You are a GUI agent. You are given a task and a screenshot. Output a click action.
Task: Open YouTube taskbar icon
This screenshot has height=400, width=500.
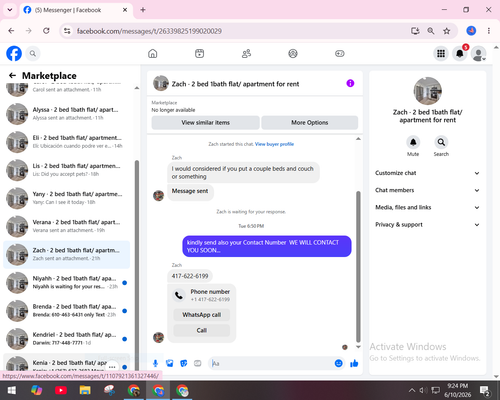pyautogui.click(x=61, y=390)
